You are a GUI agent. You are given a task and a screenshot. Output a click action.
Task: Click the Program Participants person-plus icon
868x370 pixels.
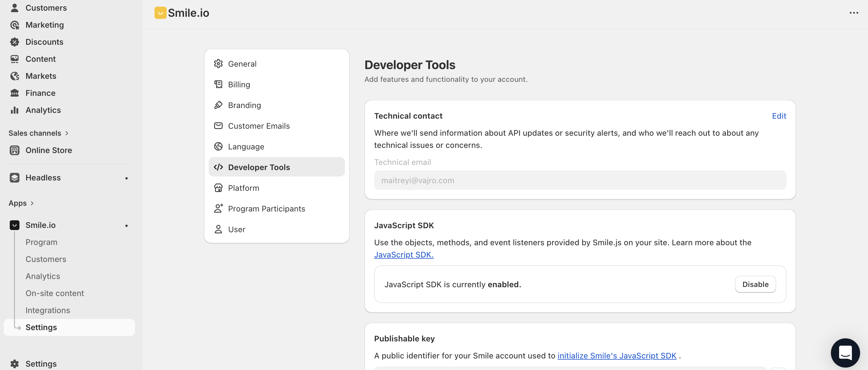click(x=218, y=208)
